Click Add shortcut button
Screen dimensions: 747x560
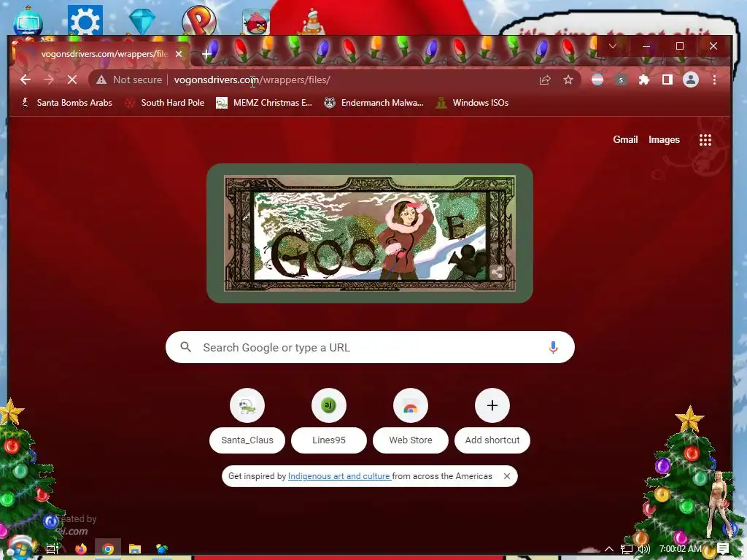coord(492,421)
